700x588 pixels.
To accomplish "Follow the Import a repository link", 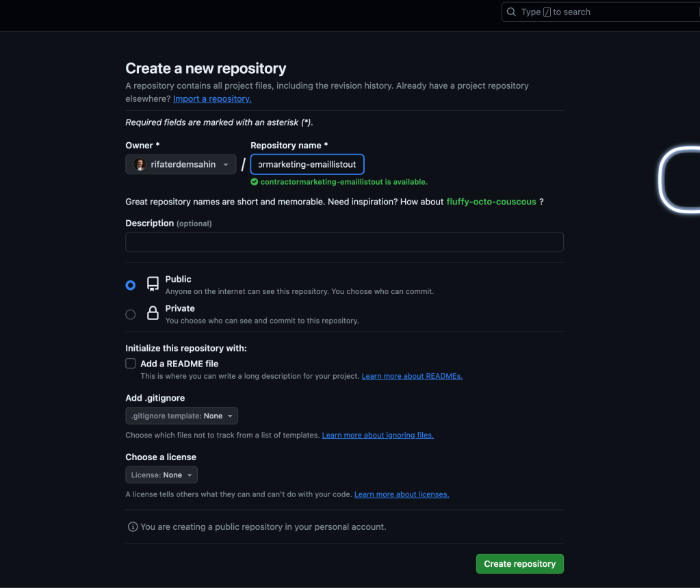I will point(212,98).
